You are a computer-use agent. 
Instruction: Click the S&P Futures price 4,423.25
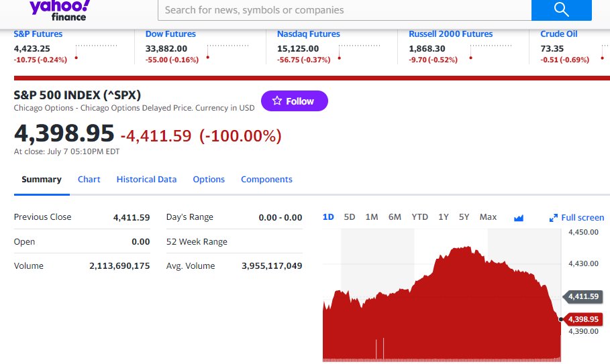[32, 48]
